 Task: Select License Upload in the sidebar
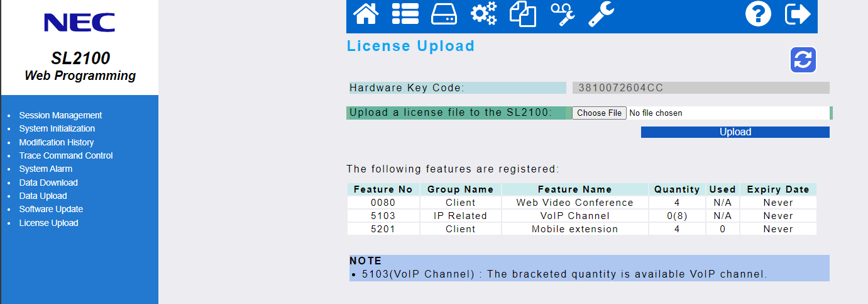pos(48,223)
